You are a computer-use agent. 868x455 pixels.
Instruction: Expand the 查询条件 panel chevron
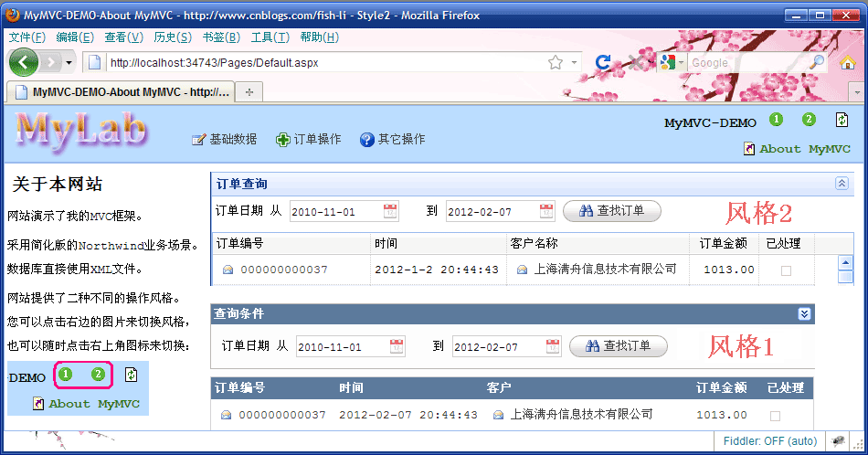[804, 314]
